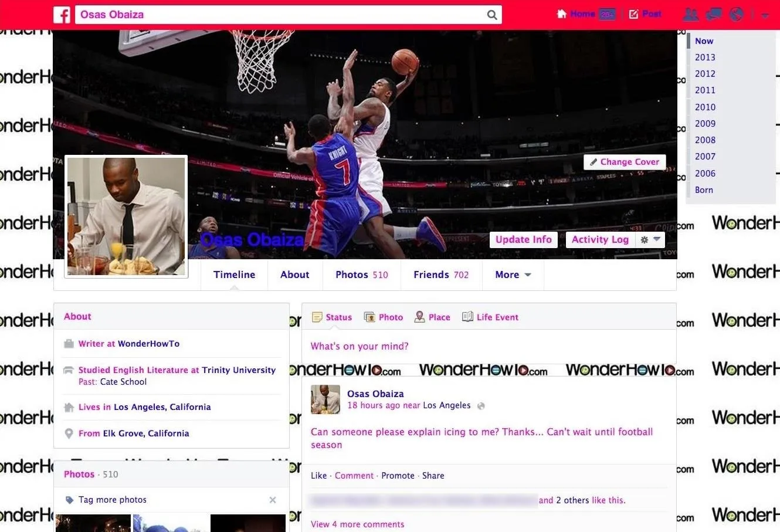Screen dimensions: 780x532
Task: Go to Home in the top bar
Action: point(576,14)
